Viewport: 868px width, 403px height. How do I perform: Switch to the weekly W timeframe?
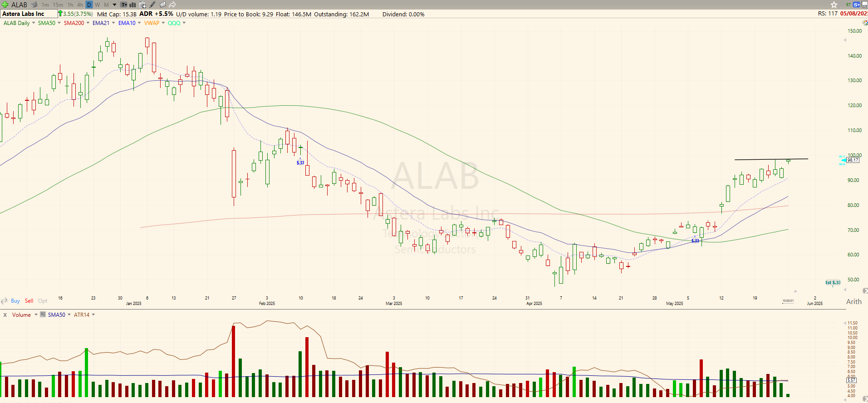point(97,5)
